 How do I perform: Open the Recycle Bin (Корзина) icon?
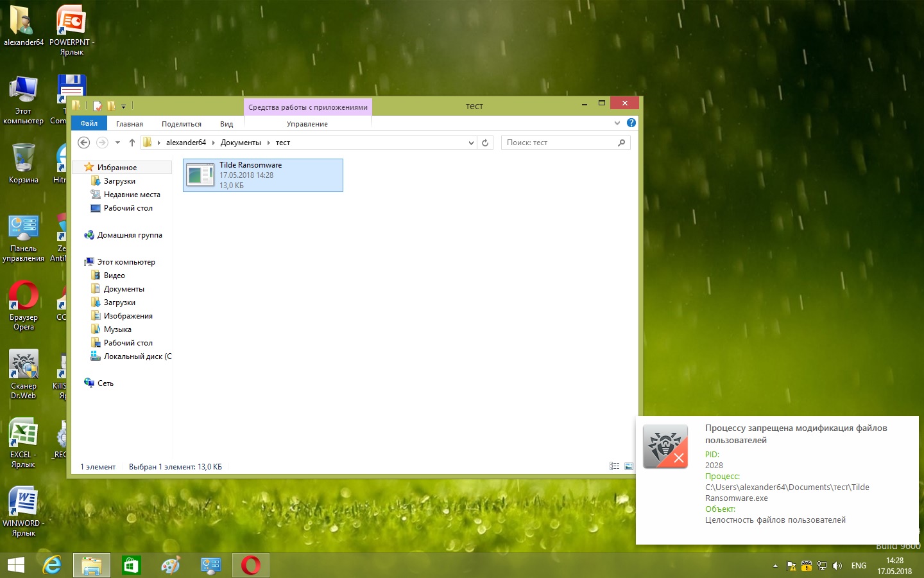click(24, 159)
